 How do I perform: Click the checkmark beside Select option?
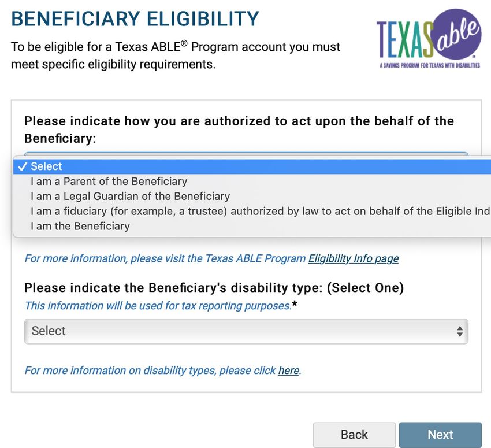pos(23,166)
